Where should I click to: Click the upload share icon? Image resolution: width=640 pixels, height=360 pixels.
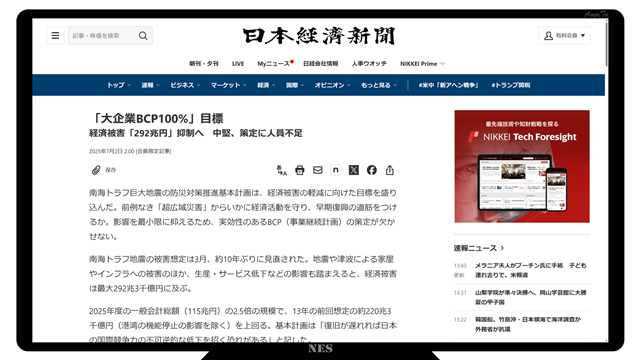390,170
